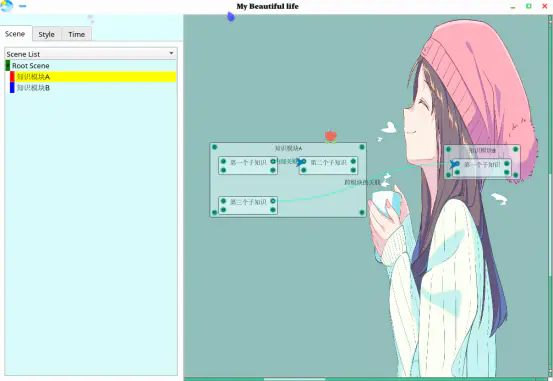Click the top-right green handle of 知识模块A
Viewport: 553px width, 381px height.
click(x=362, y=147)
